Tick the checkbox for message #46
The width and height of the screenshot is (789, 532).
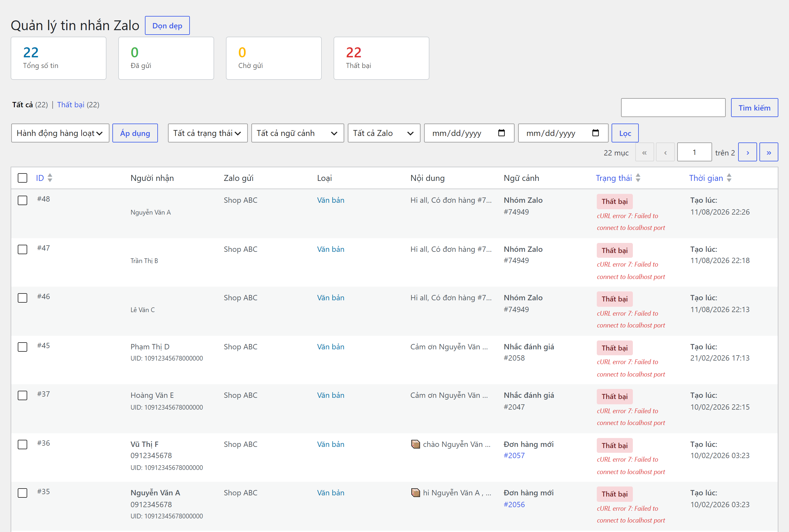click(22, 298)
